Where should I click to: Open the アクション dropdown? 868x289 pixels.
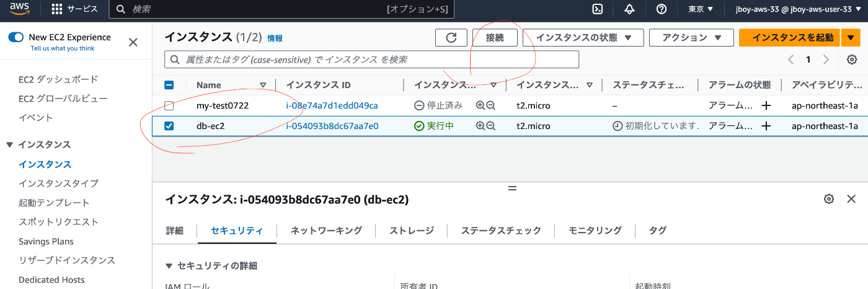[691, 38]
